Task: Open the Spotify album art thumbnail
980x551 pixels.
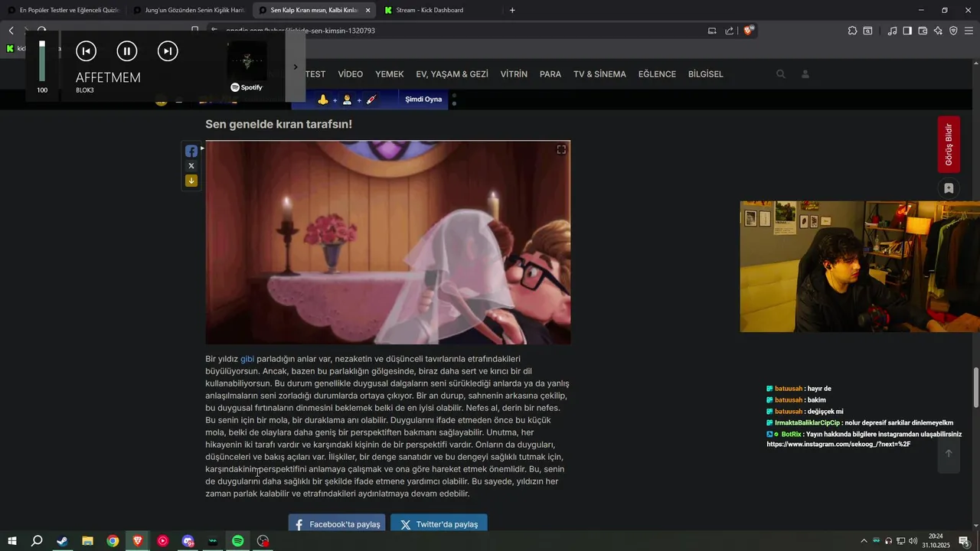Action: tap(247, 60)
